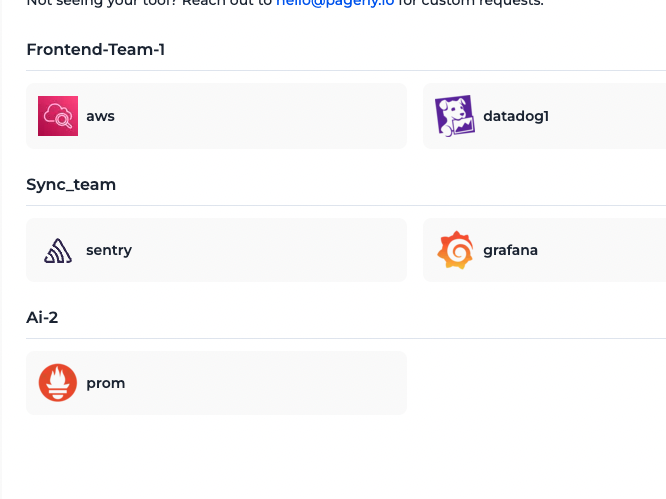Click empty area of the sentry card
Image resolution: width=666 pixels, height=499 pixels.
[268, 250]
